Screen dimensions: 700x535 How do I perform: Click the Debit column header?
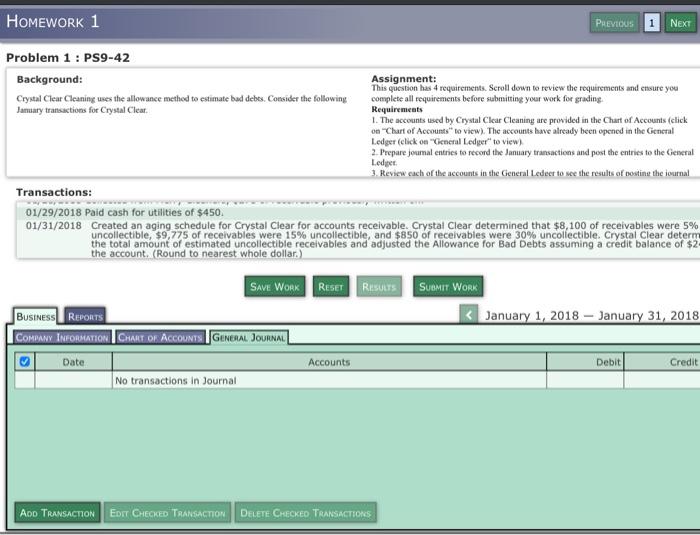585,362
